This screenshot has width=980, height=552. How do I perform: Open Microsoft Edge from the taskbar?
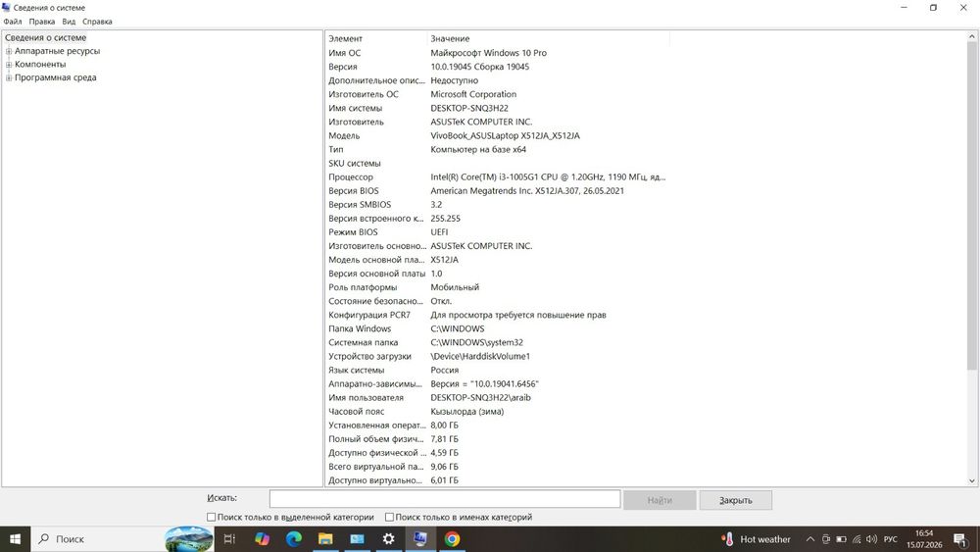[294, 539]
